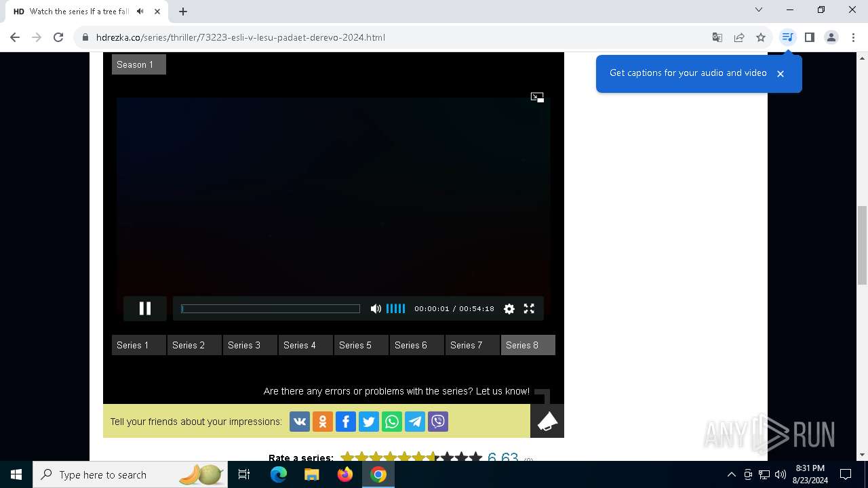
Task: Share this page from address bar
Action: (x=739, y=37)
